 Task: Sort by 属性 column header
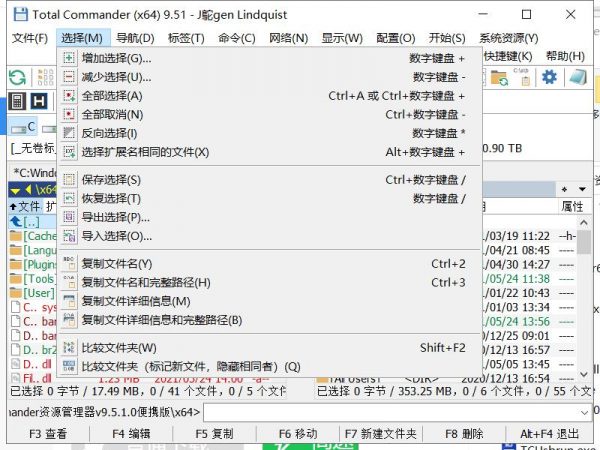pyautogui.click(x=573, y=207)
